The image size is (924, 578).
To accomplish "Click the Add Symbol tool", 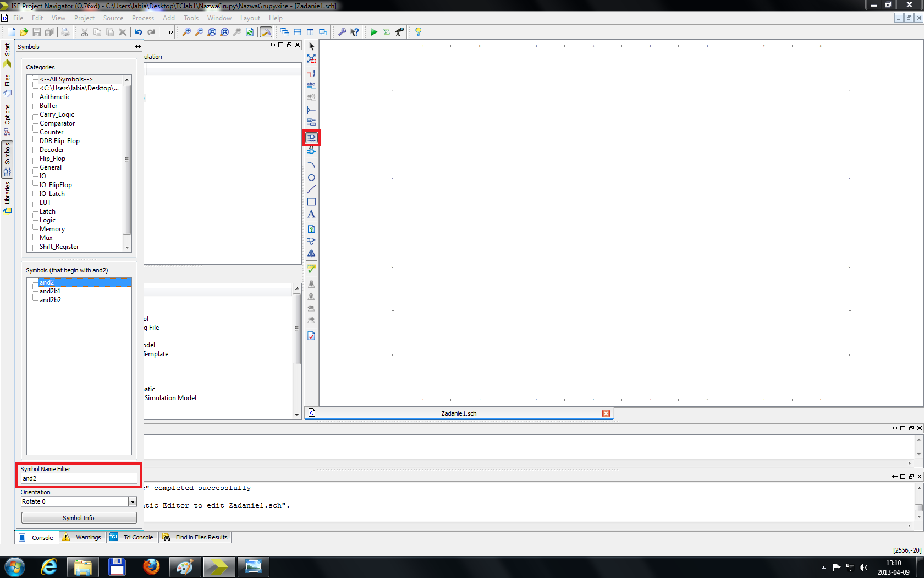I will point(311,138).
